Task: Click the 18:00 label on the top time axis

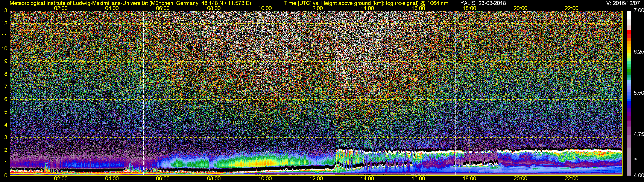Action: 469,8
